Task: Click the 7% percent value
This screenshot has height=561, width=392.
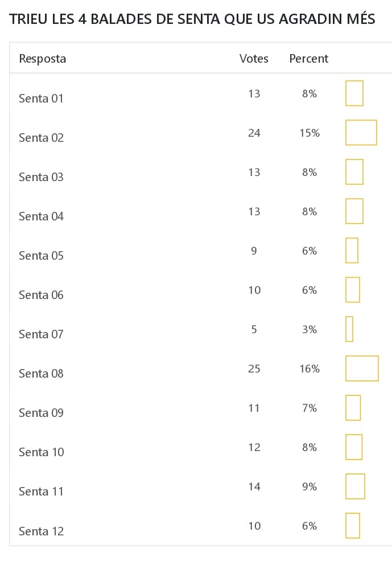Action: (310, 408)
